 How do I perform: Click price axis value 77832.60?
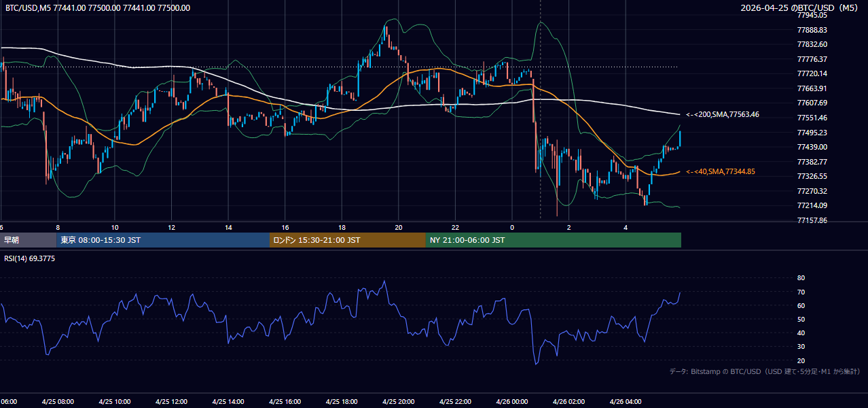[x=812, y=44]
